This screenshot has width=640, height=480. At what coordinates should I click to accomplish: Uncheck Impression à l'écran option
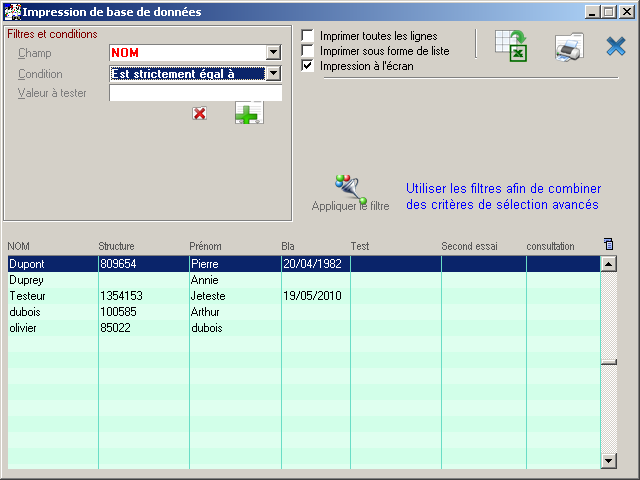tap(308, 66)
